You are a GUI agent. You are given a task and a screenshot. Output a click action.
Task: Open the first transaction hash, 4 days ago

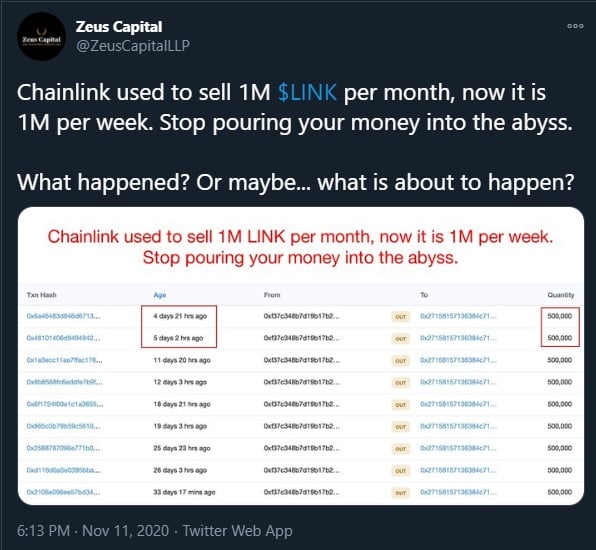[x=63, y=316]
